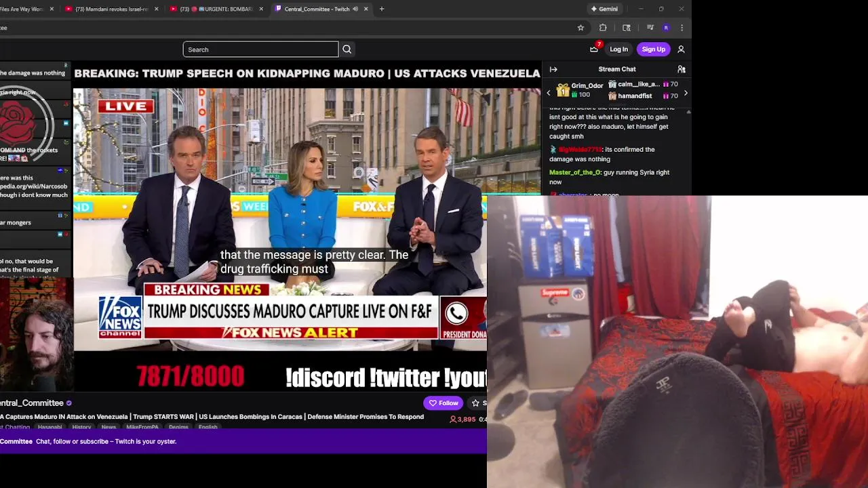The image size is (868, 488).
Task: Click the streamer webcam thumbnail
Action: click(x=37, y=335)
